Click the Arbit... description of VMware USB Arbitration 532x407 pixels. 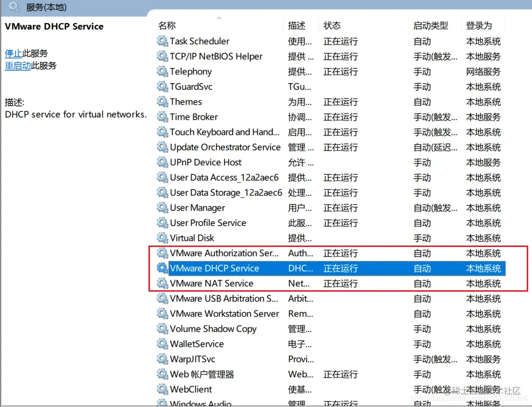(x=301, y=298)
